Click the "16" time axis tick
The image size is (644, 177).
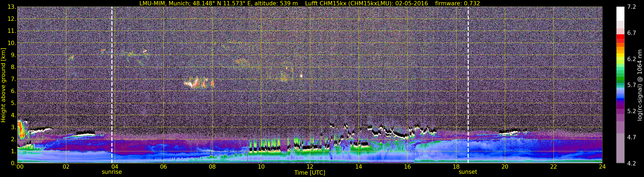click(407, 167)
